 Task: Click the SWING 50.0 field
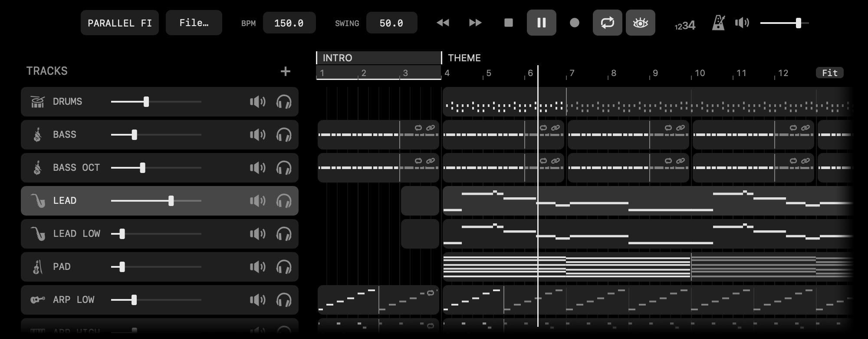[x=391, y=23]
